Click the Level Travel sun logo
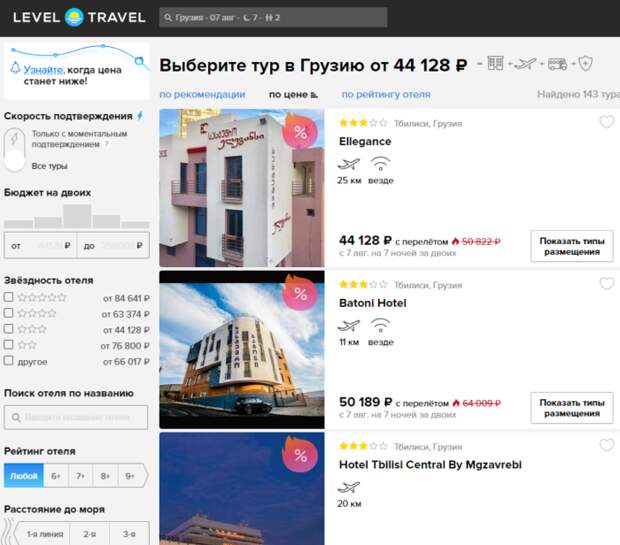This screenshot has height=545, width=620. pos(74,17)
